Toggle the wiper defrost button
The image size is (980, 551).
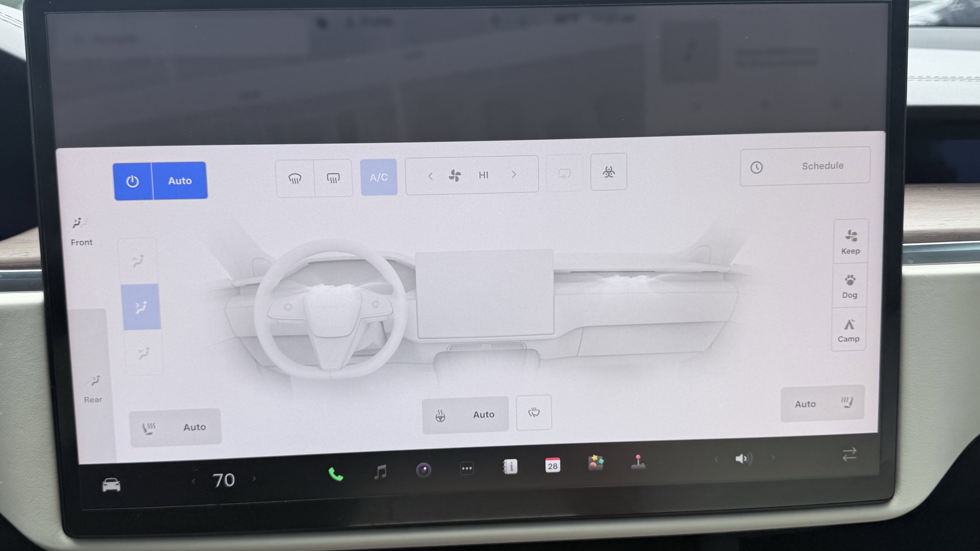coord(534,413)
